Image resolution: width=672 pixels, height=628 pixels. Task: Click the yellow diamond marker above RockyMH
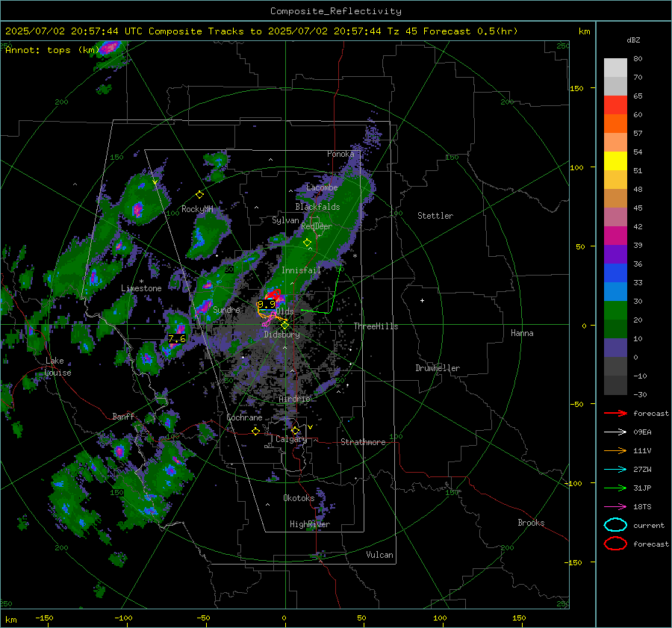[x=199, y=195]
